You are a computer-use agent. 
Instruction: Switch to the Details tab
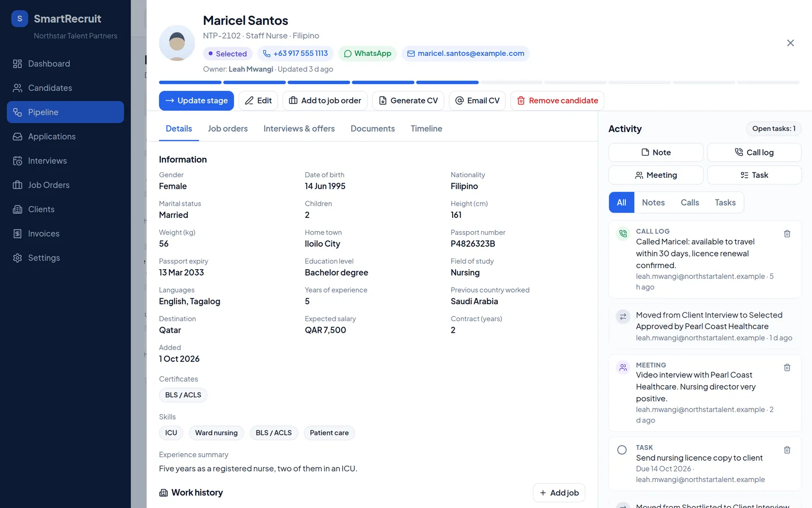click(x=179, y=129)
